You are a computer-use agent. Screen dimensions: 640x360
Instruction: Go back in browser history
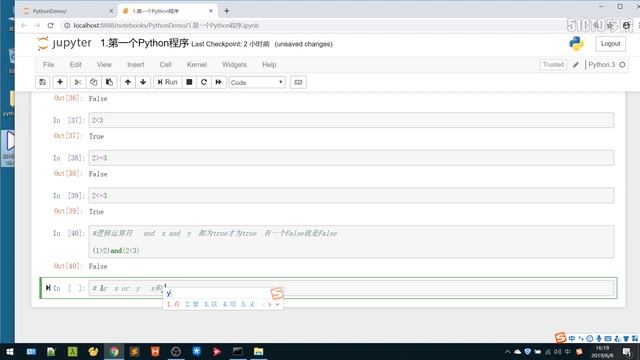point(24,25)
